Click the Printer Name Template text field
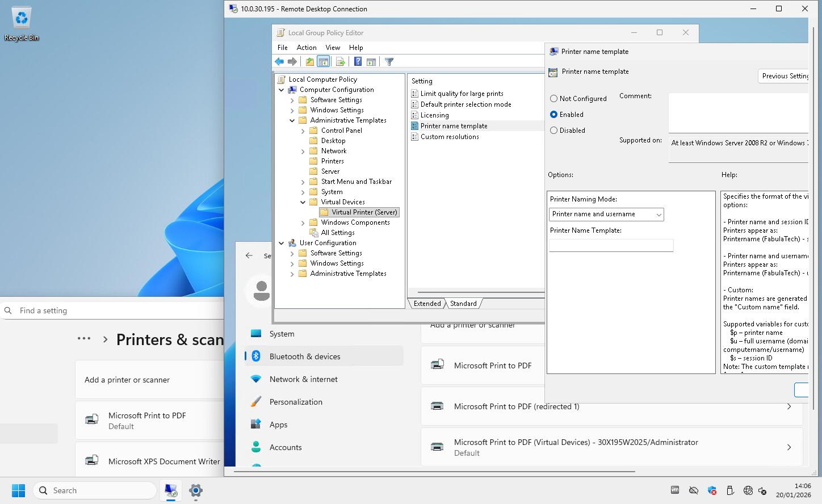 point(611,245)
